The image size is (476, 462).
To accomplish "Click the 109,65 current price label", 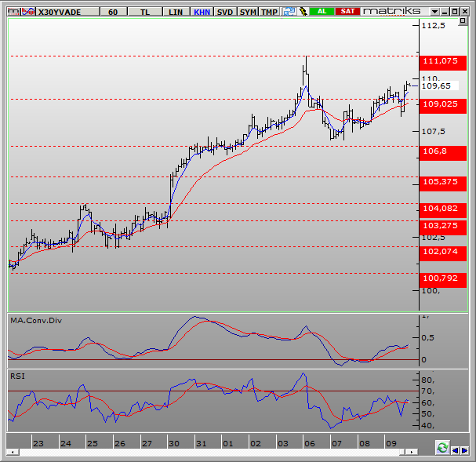I will click(x=439, y=86).
